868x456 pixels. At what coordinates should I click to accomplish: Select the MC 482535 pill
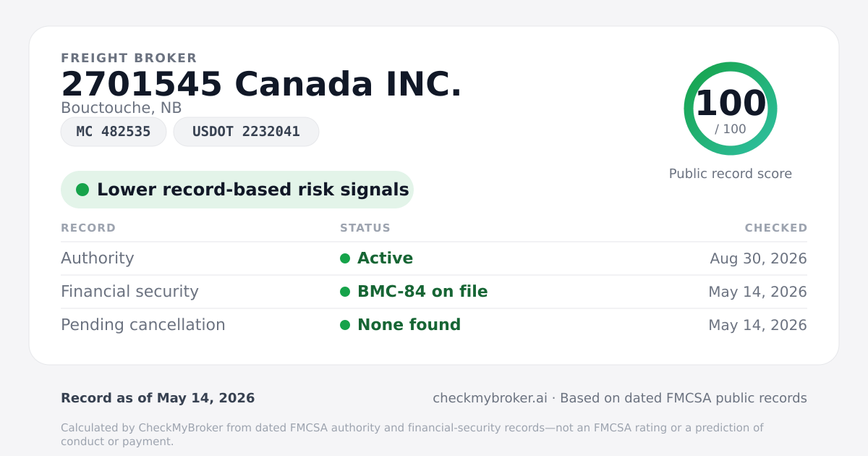coord(114,132)
